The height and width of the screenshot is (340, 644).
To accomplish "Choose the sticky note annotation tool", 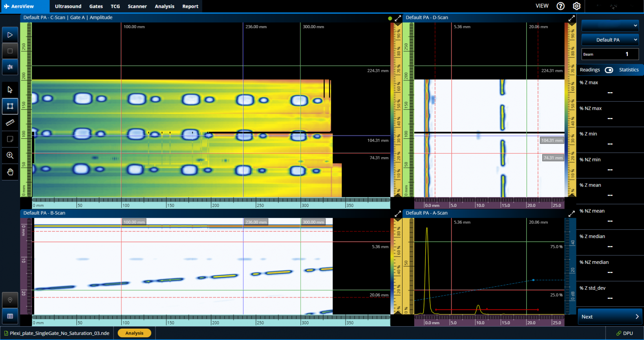I will (10, 139).
